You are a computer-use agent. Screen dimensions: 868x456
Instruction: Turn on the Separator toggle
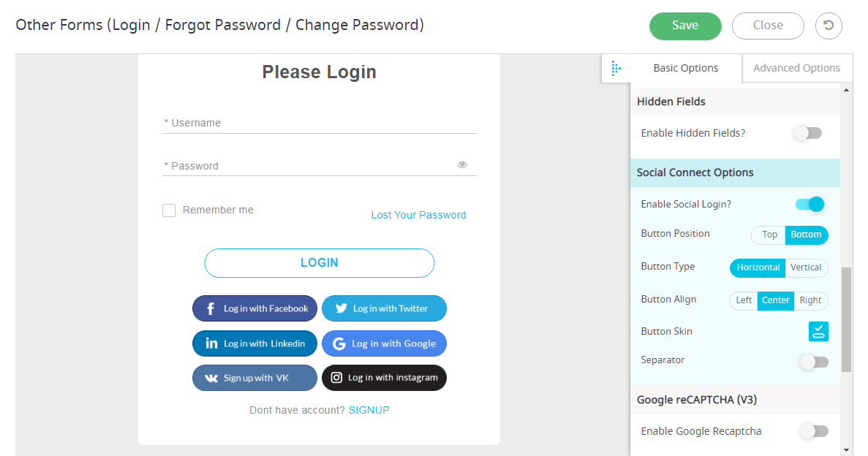point(815,362)
